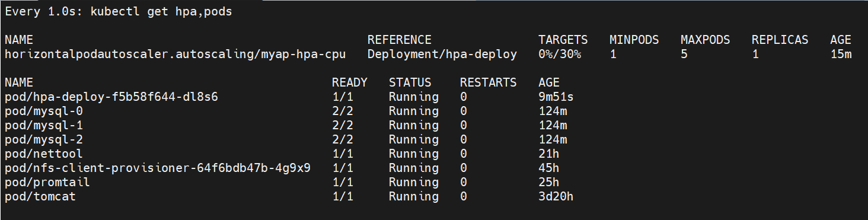Screen dimensions: 868x220
Task: Click the MAXPODS column header
Action: [706, 40]
